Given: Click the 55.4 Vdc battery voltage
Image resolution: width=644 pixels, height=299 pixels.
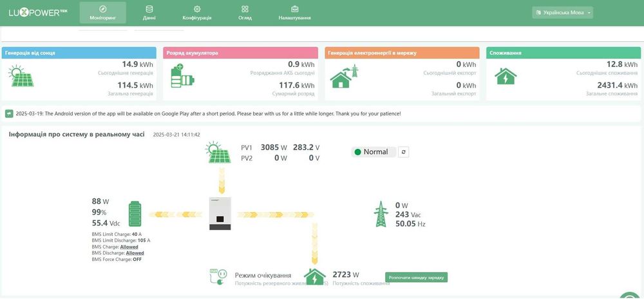Looking at the screenshot, I should coord(106,224).
